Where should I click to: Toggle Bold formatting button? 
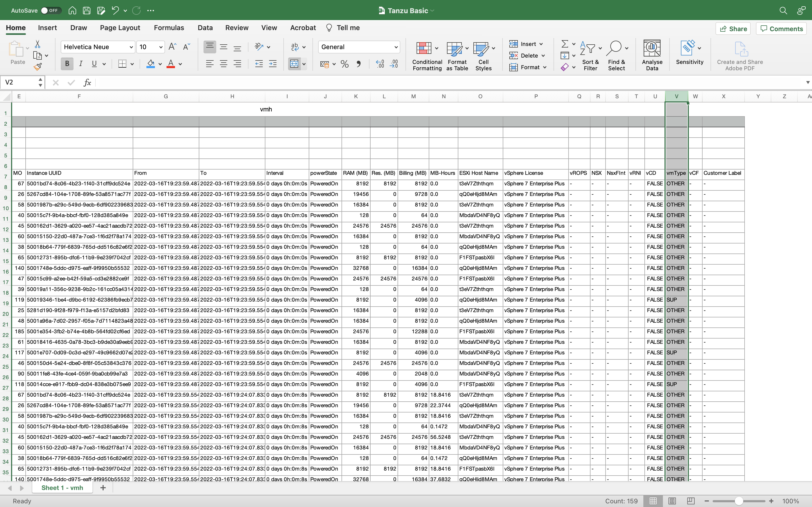[x=67, y=64]
